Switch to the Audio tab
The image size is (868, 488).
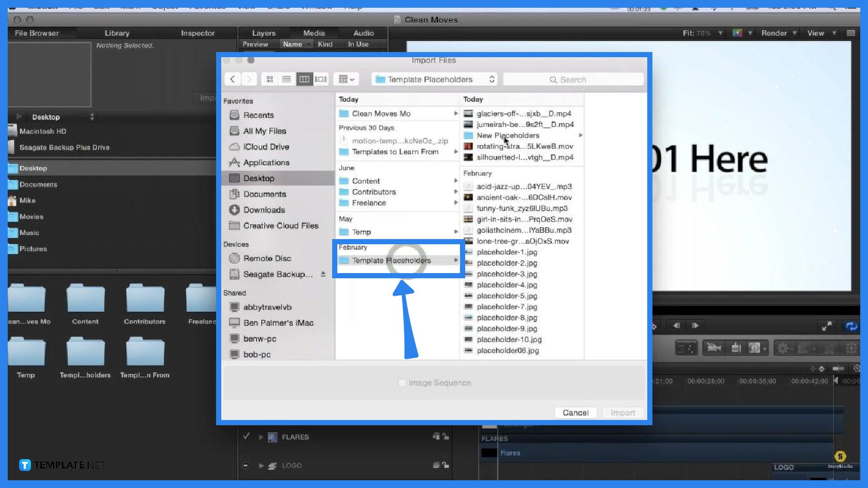pos(363,32)
